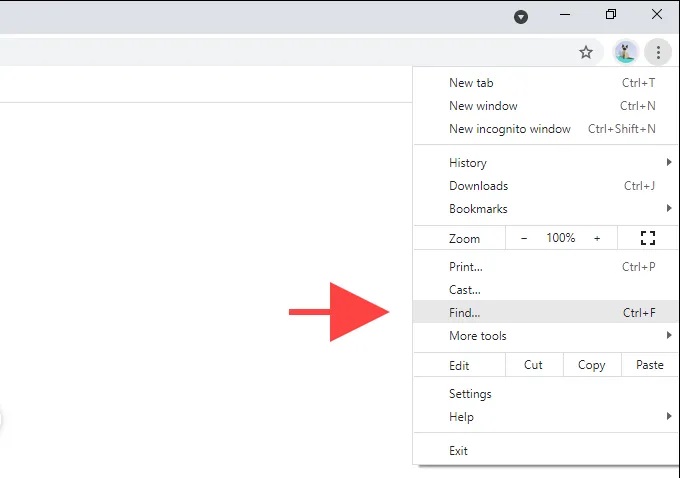Increase zoom with the plus button
The image size is (680, 478).
pos(597,238)
